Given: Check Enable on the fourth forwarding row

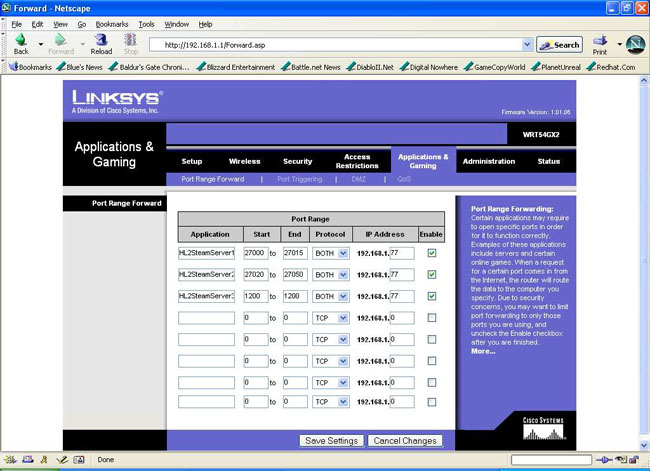Looking at the screenshot, I should point(432,318).
